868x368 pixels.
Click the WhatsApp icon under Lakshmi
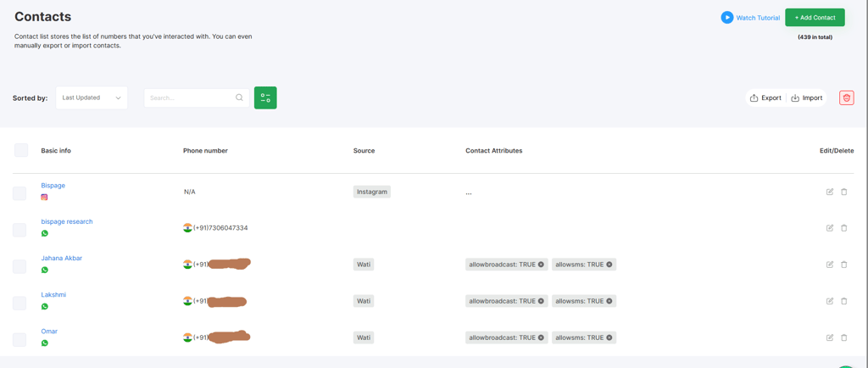tap(44, 307)
